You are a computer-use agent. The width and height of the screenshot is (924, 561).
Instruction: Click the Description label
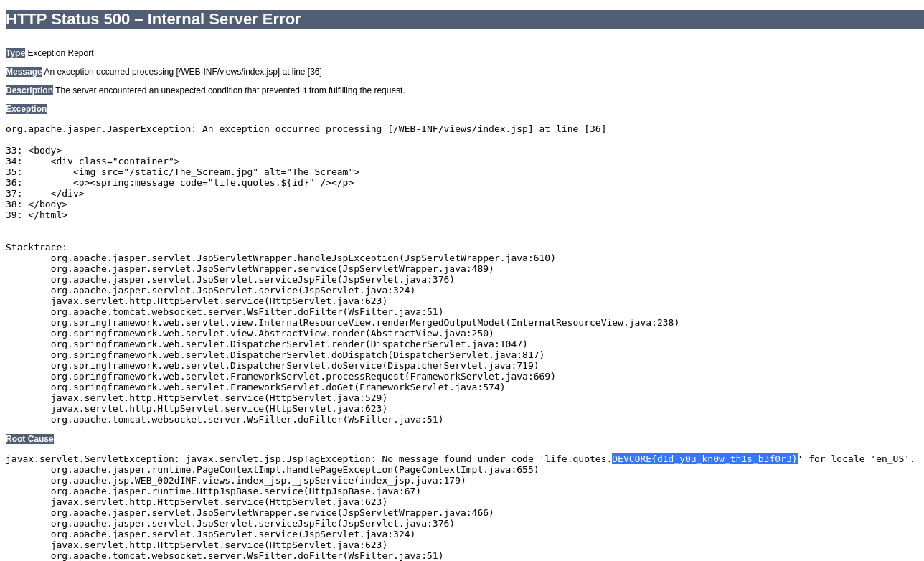click(29, 90)
